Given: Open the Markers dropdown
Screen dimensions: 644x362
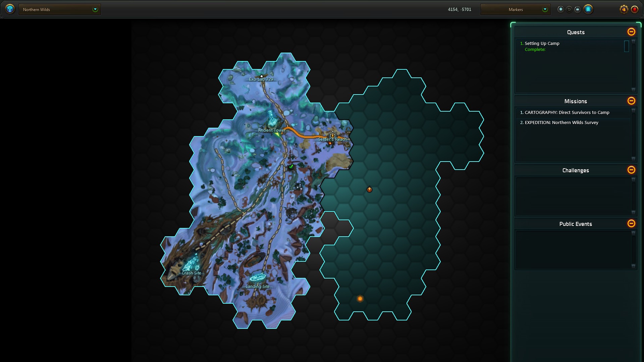Looking at the screenshot, I should 515,9.
